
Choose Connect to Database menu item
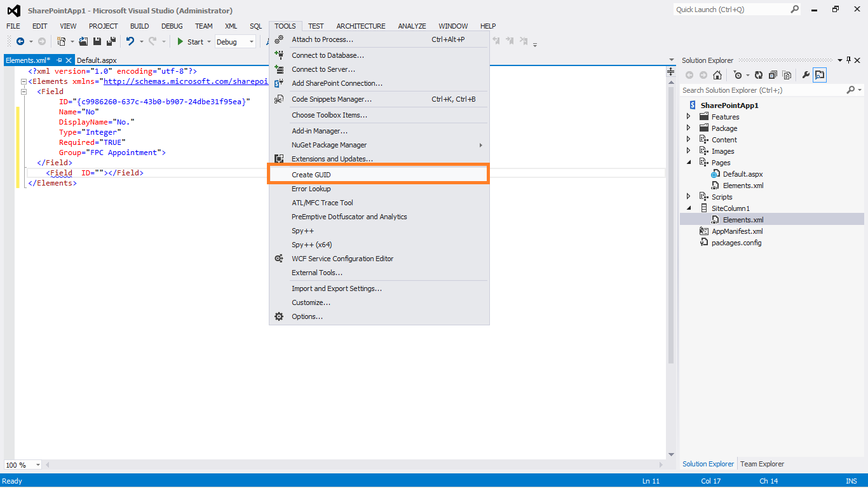click(x=379, y=55)
